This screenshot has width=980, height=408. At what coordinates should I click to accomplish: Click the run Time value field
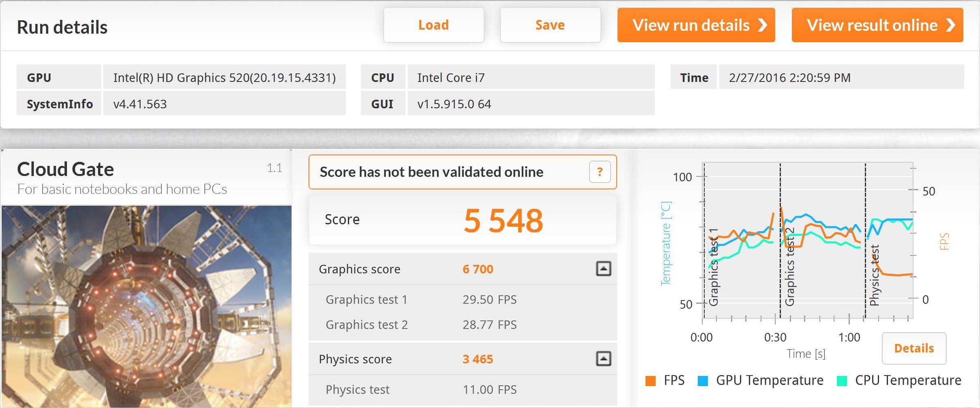pyautogui.click(x=841, y=77)
